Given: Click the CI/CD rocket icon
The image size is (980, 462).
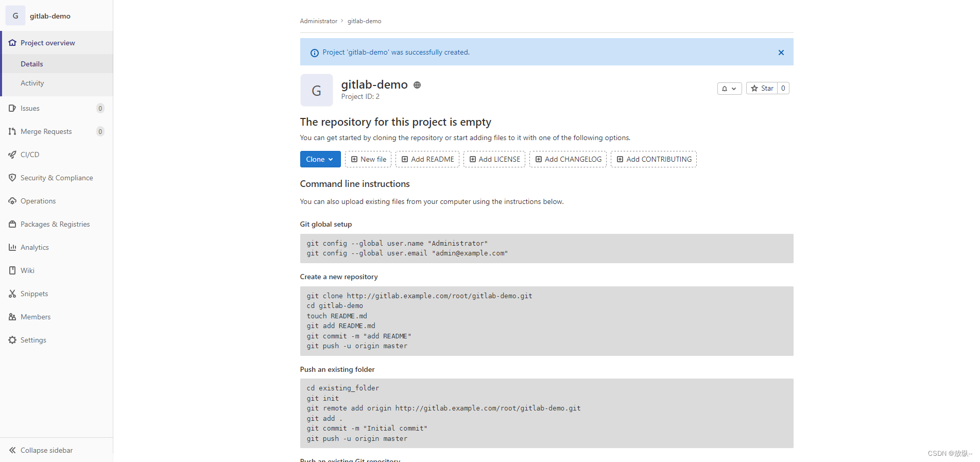Looking at the screenshot, I should coord(12,155).
